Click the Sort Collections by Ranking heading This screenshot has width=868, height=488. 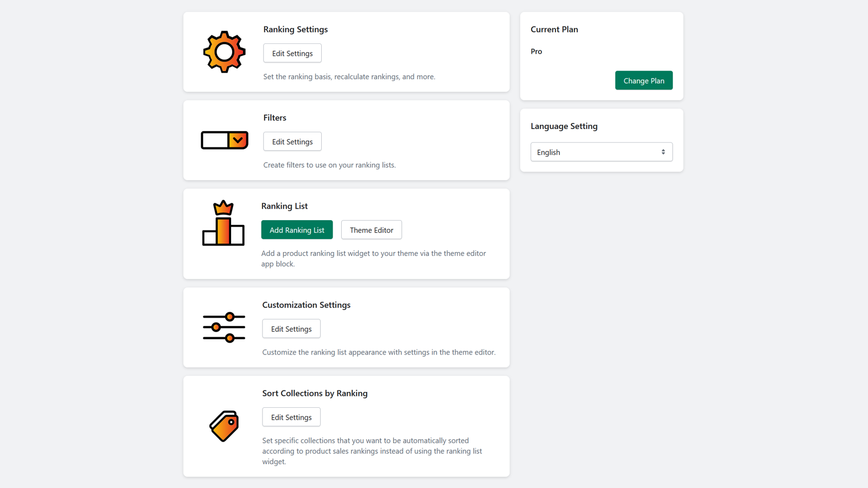[315, 393]
